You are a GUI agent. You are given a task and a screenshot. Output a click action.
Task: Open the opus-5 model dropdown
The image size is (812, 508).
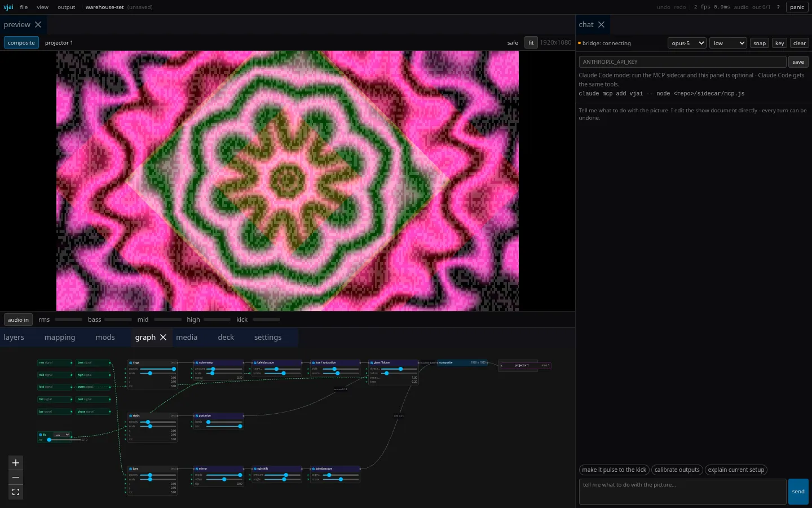687,43
